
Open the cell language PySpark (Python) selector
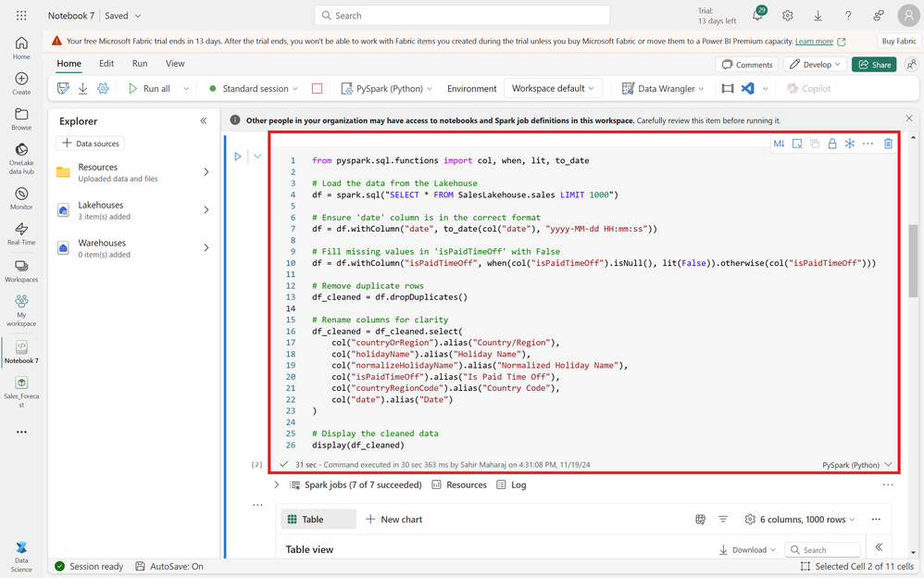pos(857,465)
